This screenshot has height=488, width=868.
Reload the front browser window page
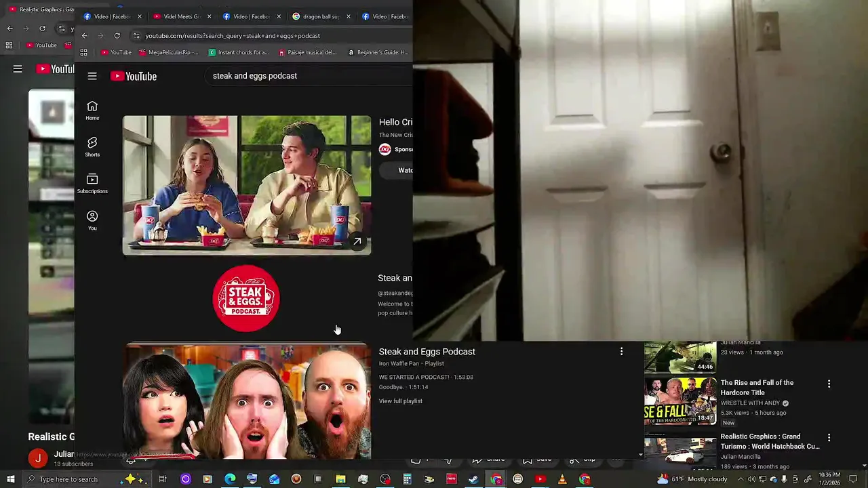point(117,36)
